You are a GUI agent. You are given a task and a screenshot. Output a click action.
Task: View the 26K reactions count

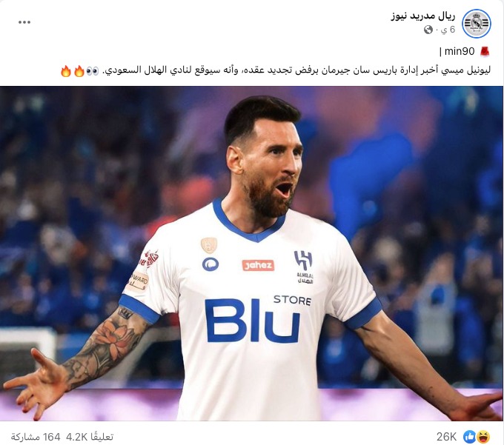pos(446,437)
